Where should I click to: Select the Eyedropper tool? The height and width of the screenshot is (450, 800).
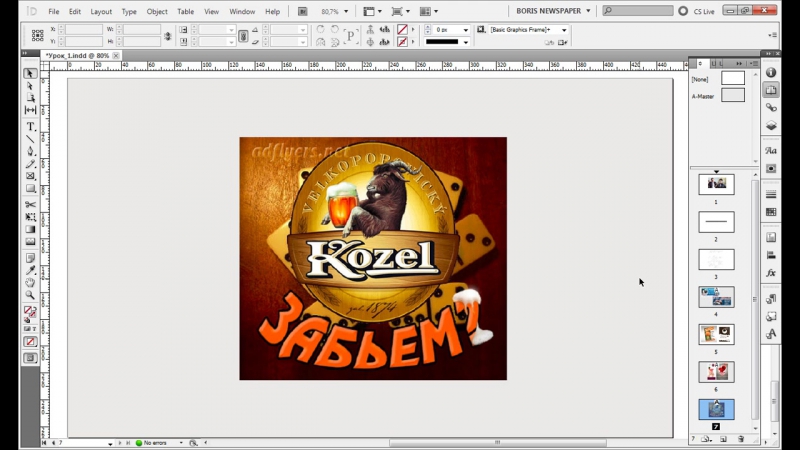pos(30,270)
